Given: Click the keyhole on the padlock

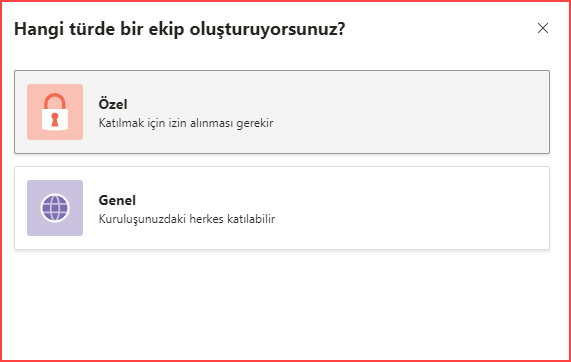Looking at the screenshot, I should pyautogui.click(x=55, y=119).
